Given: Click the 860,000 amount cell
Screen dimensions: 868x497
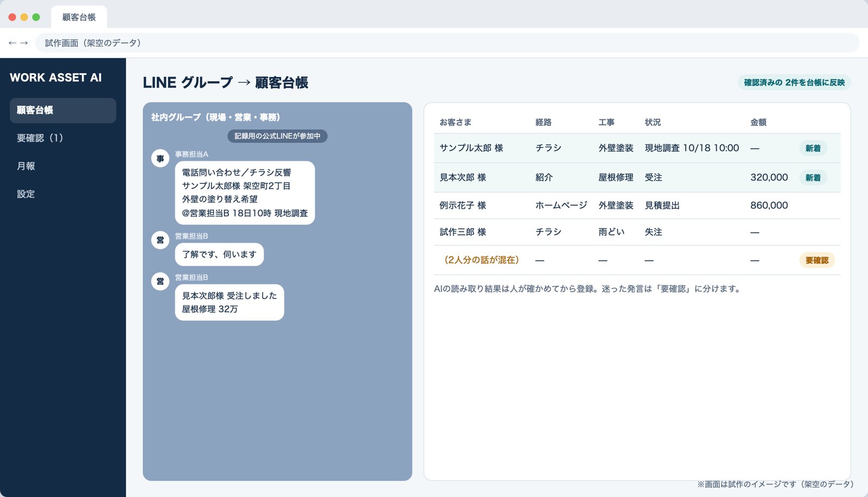Looking at the screenshot, I should [769, 206].
